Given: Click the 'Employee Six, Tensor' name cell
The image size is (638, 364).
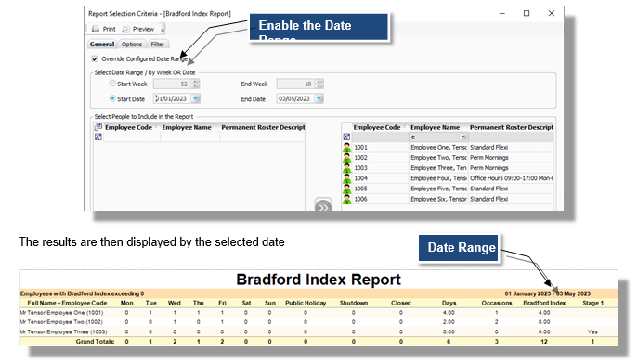Looking at the screenshot, I should pyautogui.click(x=438, y=199).
